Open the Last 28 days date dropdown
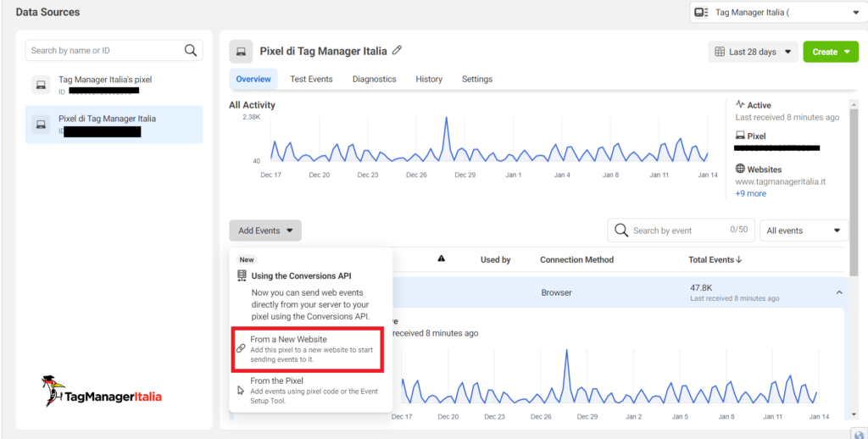This screenshot has width=868, height=439. [x=753, y=52]
